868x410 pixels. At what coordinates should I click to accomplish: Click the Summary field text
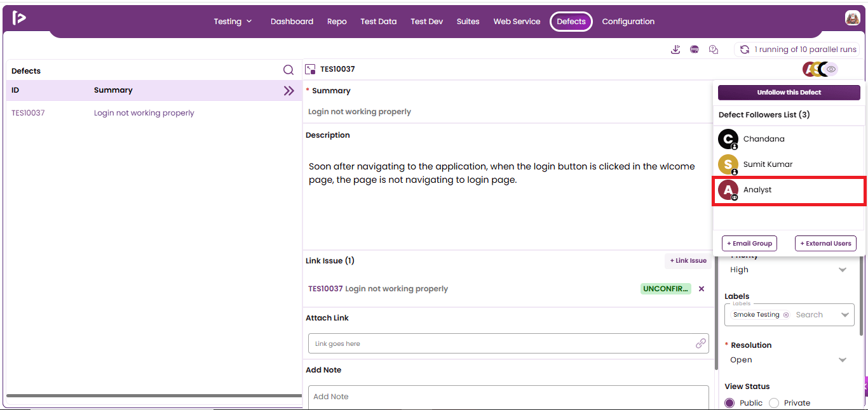click(x=360, y=112)
